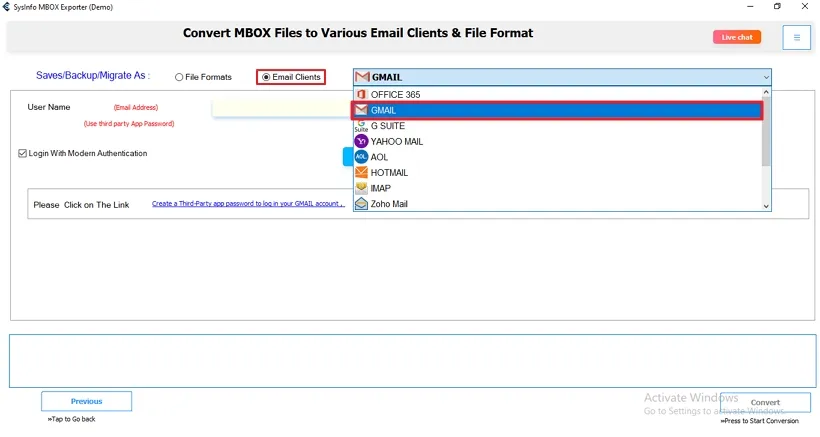Click the User Name input field
The image size is (820, 437).
click(280, 107)
